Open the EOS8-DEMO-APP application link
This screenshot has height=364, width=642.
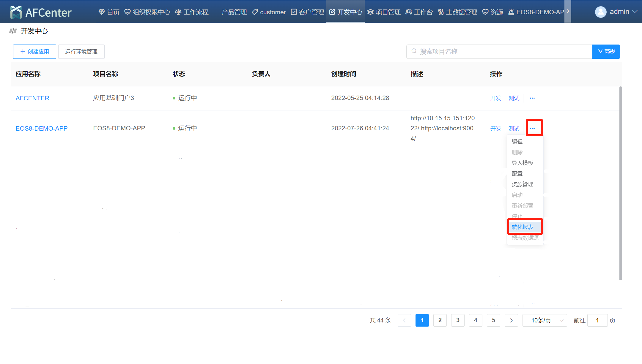click(x=42, y=129)
